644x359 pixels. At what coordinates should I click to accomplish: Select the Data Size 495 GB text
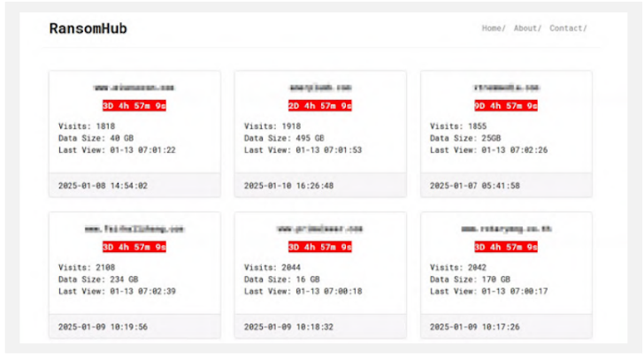[284, 138]
